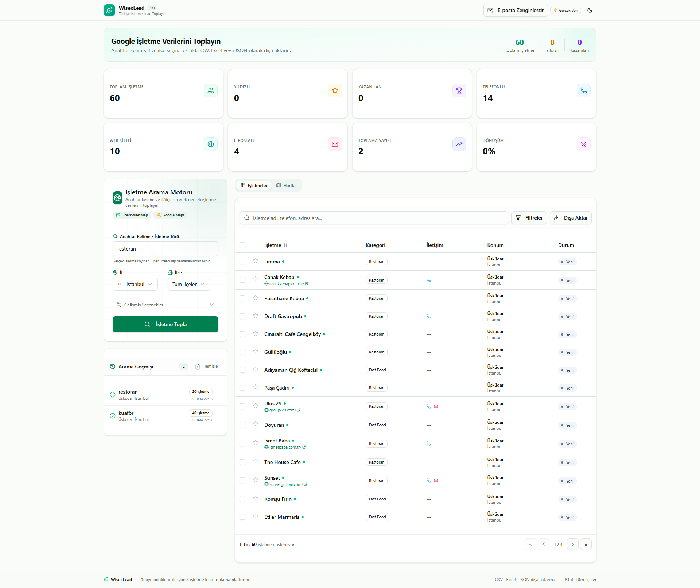Sort by the İşletme column arrows
The image size is (700, 588).
[285, 245]
